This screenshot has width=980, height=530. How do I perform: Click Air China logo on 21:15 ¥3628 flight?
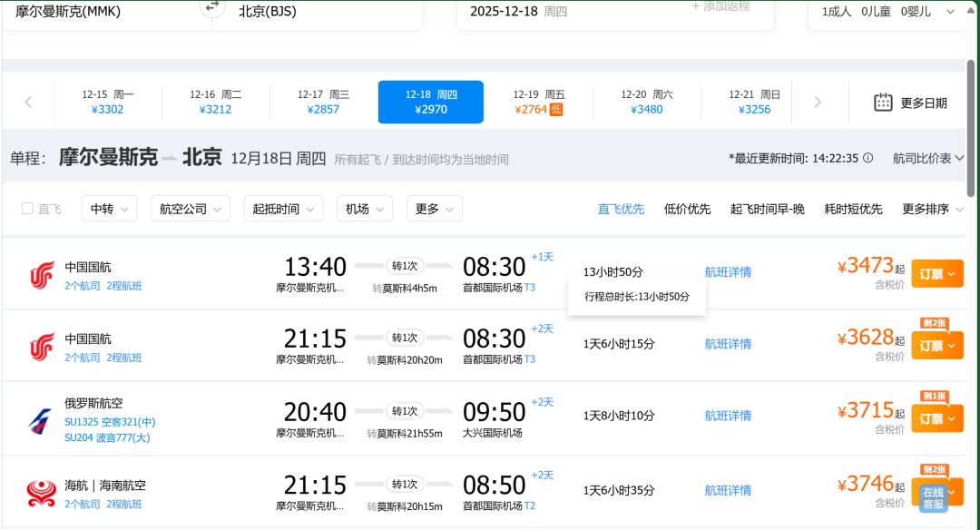[x=42, y=348]
